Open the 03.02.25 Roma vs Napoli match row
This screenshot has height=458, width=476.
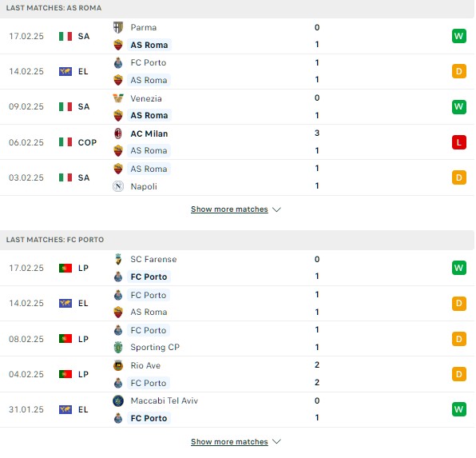pyautogui.click(x=236, y=177)
